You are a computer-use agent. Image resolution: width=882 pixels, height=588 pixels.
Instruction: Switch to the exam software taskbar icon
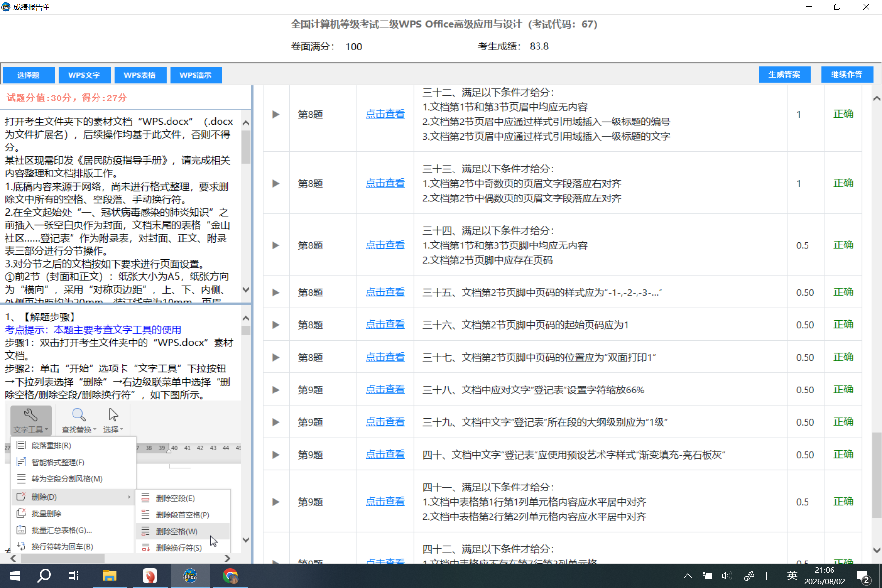click(x=190, y=576)
